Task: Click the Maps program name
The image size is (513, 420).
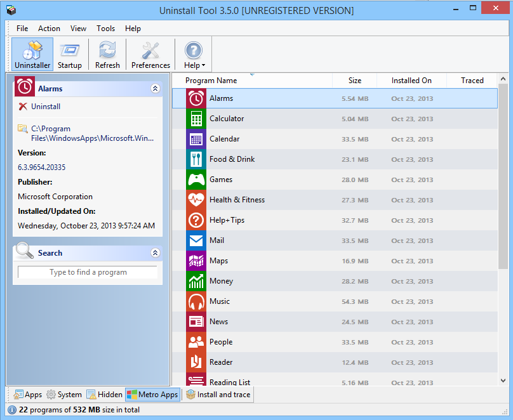Action: [x=219, y=261]
